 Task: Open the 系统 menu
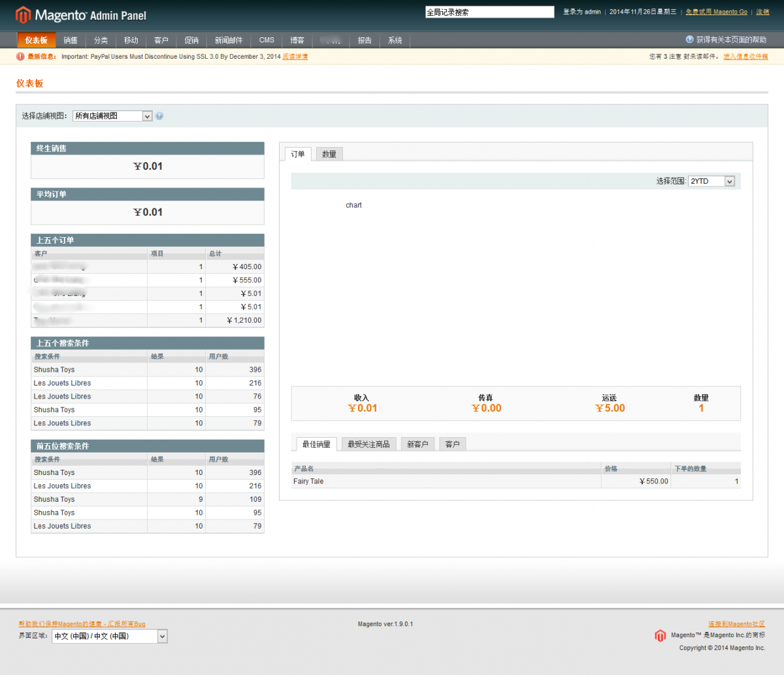pyautogui.click(x=395, y=41)
